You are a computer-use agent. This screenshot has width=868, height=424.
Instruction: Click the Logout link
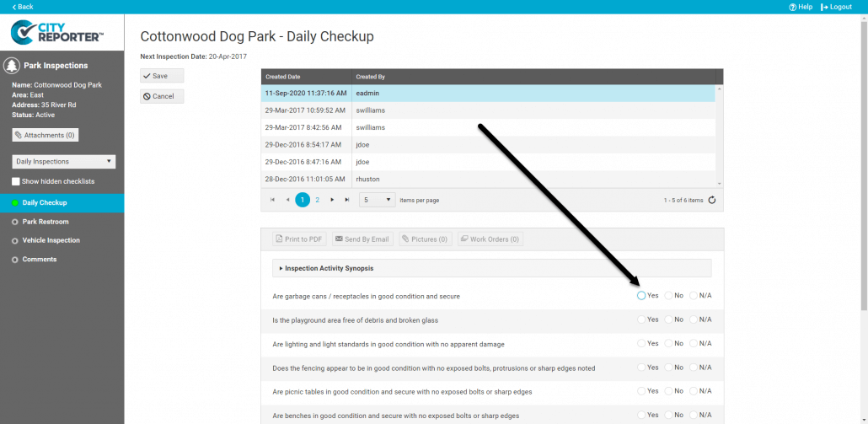836,7
